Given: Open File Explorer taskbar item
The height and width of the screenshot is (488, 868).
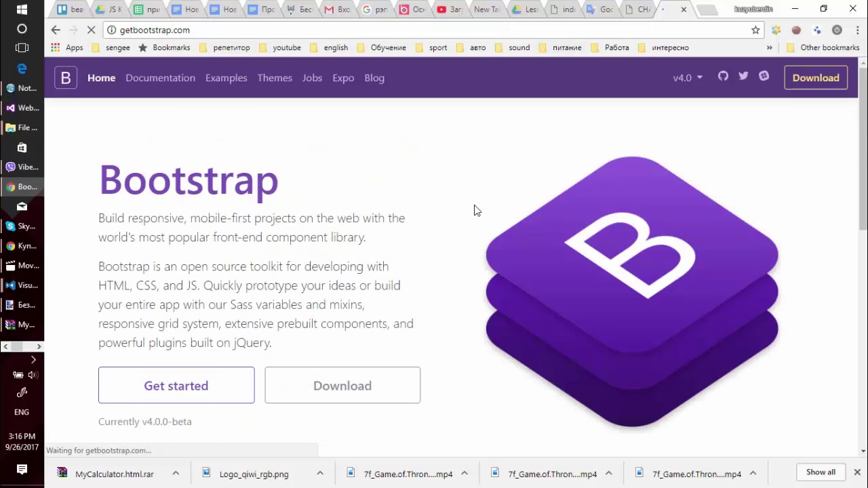Looking at the screenshot, I should [x=22, y=127].
